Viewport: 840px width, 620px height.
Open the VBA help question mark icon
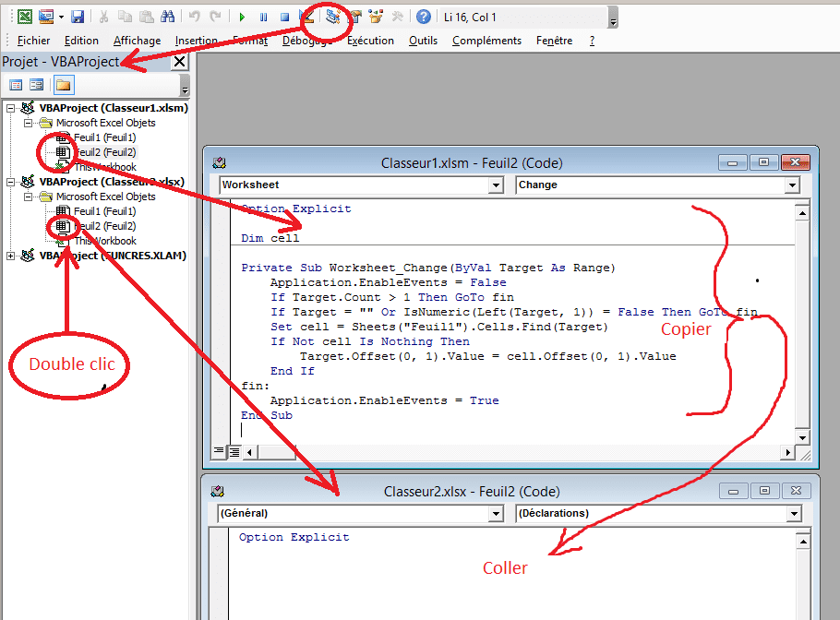pyautogui.click(x=423, y=17)
